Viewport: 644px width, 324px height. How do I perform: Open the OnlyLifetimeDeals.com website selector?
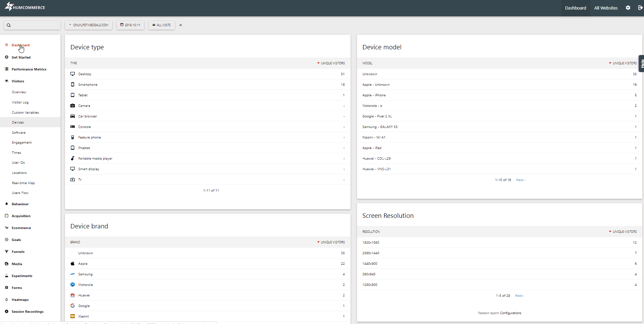[89, 25]
